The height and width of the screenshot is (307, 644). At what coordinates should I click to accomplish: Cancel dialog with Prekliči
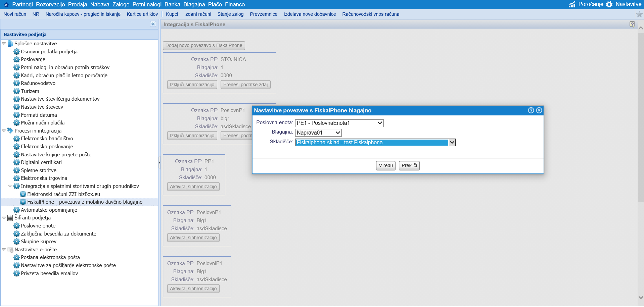point(409,165)
